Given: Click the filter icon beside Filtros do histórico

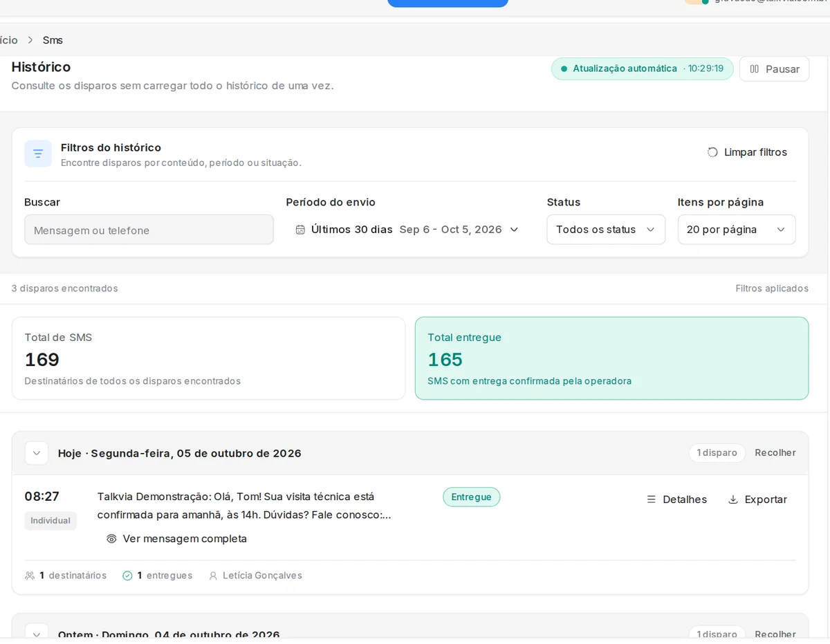Looking at the screenshot, I should tap(38, 154).
